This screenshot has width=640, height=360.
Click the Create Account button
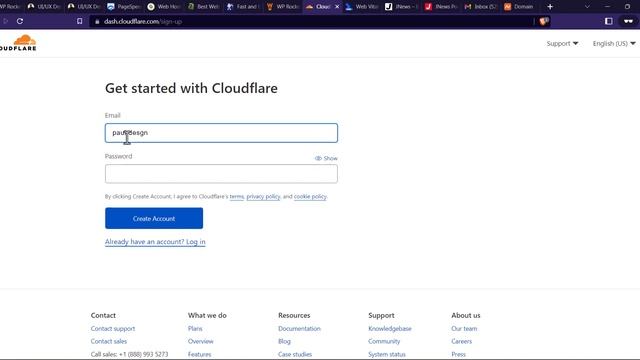(154, 218)
